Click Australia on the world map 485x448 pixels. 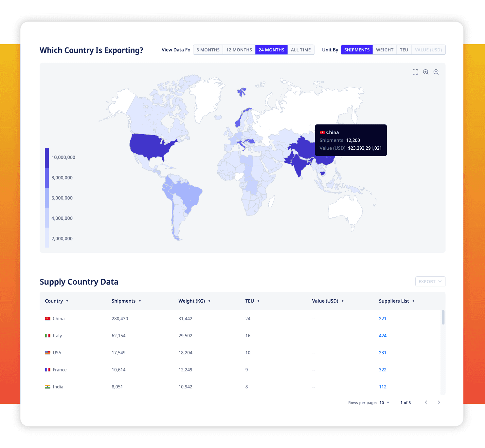pyautogui.click(x=345, y=209)
